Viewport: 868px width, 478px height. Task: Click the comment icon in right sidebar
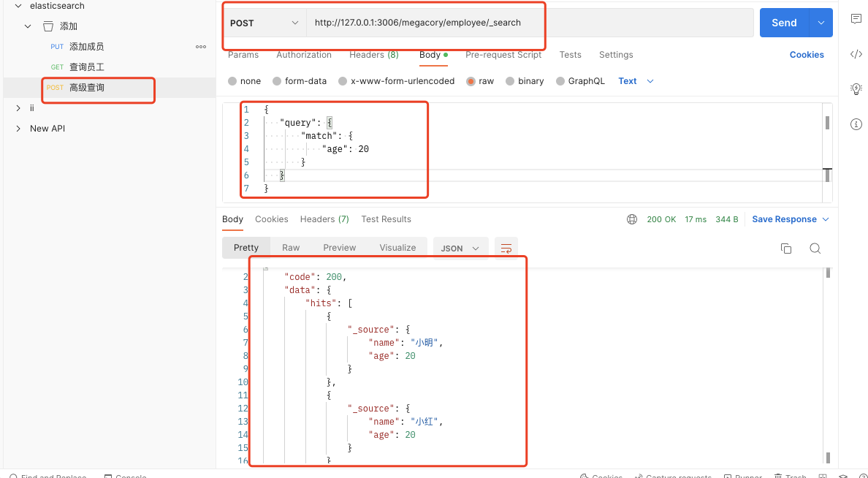(856, 18)
